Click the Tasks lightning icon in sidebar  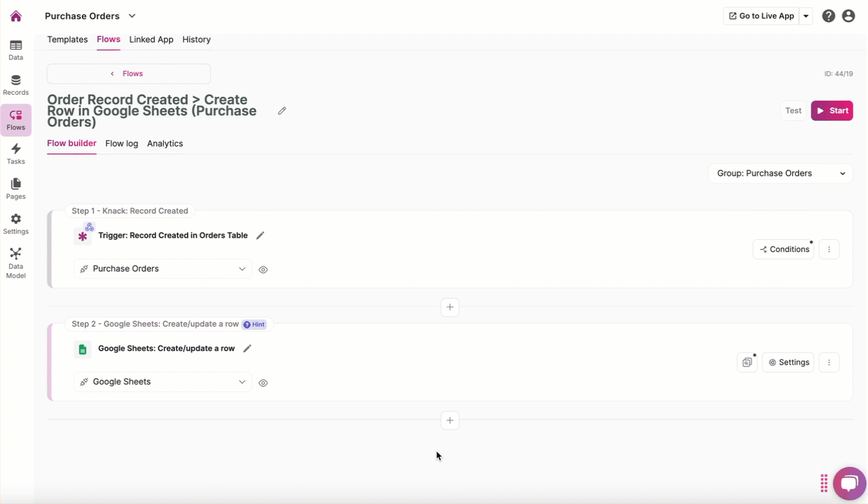click(16, 152)
